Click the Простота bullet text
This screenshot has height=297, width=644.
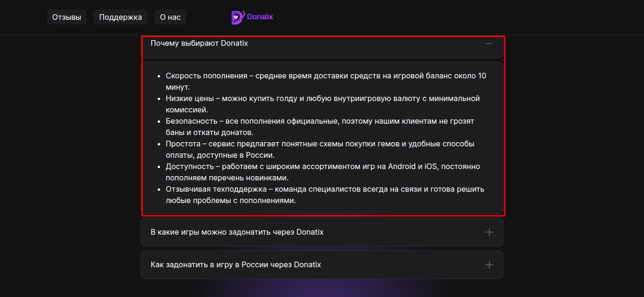click(320, 150)
